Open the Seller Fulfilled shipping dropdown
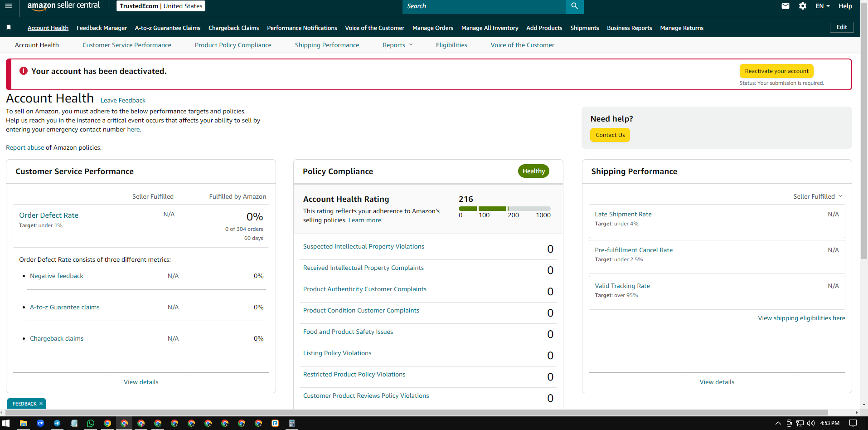 818,196
